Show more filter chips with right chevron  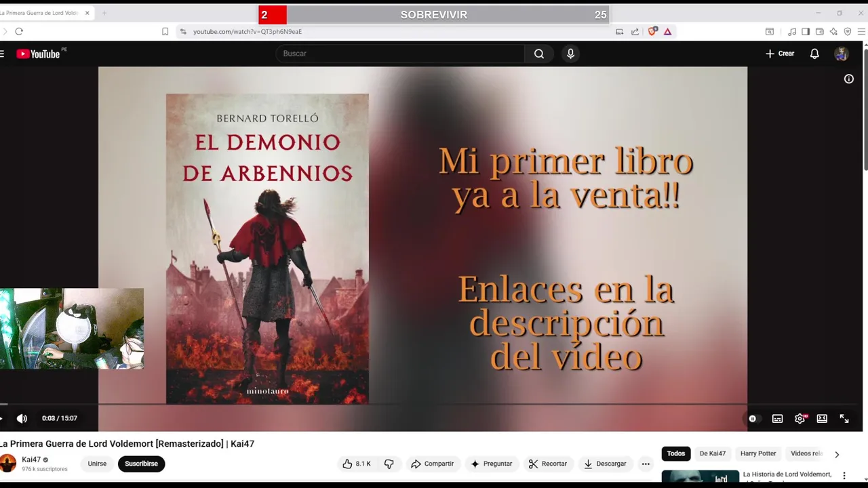point(837,454)
